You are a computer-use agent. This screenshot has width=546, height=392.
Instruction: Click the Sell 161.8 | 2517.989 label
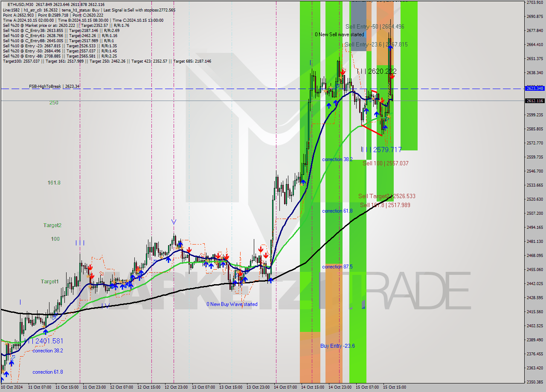385,205
